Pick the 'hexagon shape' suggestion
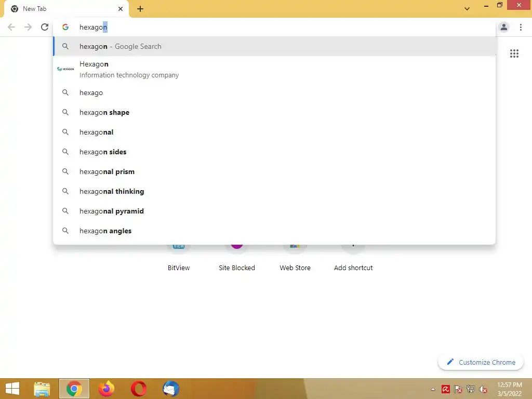Image resolution: width=532 pixels, height=399 pixels. (x=274, y=112)
